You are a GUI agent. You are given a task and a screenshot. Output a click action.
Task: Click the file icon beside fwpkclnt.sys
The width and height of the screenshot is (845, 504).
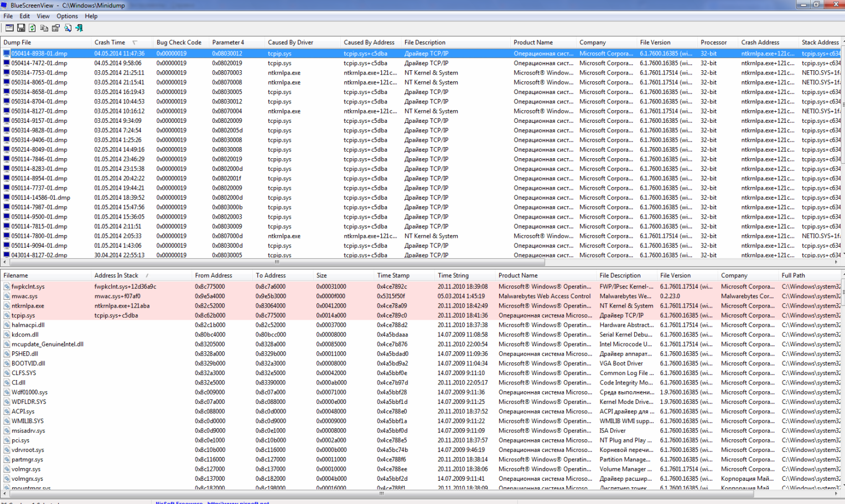tap(7, 287)
